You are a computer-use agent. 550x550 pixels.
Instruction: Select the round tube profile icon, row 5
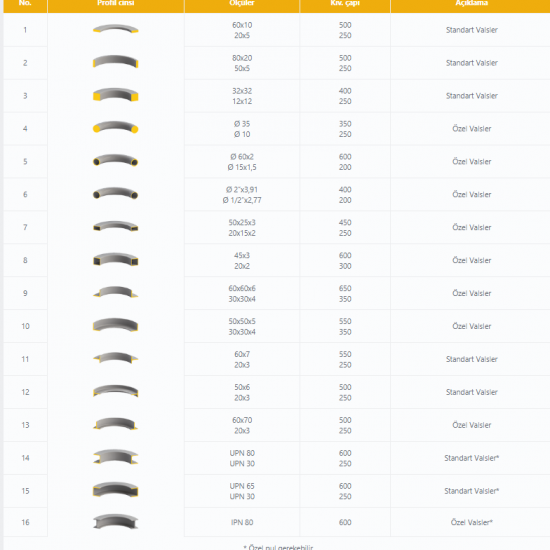pyautogui.click(x=115, y=160)
